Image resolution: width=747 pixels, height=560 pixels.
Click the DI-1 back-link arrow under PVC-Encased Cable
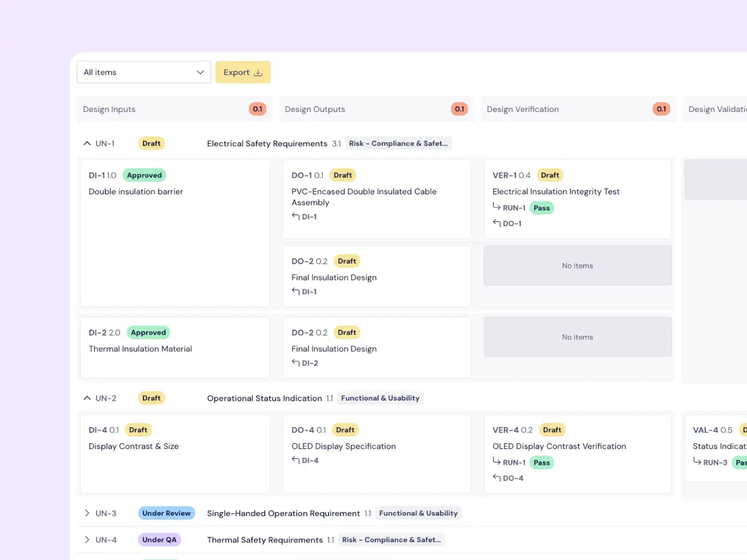pyautogui.click(x=296, y=216)
